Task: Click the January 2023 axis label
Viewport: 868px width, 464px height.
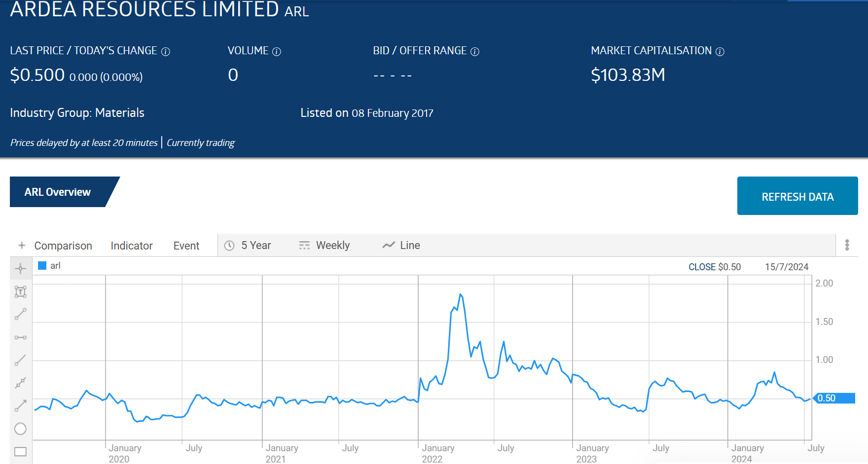Action: (x=592, y=453)
